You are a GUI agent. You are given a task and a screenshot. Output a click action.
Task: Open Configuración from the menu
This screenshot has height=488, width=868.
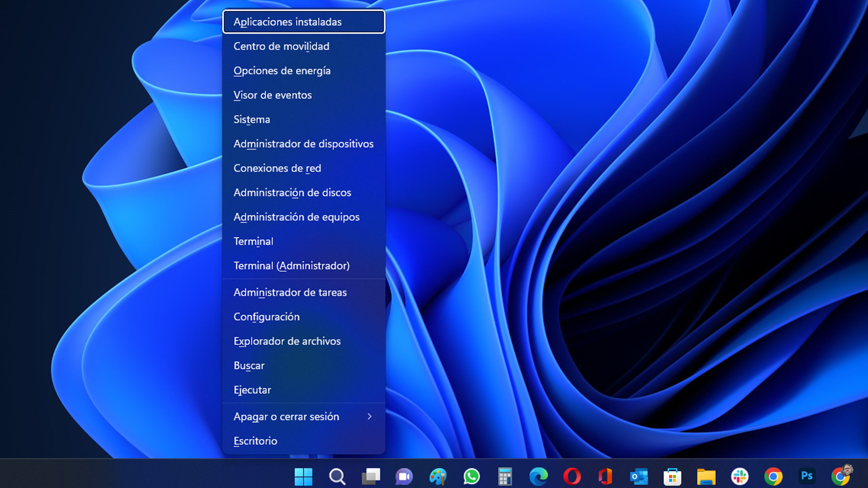point(304,317)
